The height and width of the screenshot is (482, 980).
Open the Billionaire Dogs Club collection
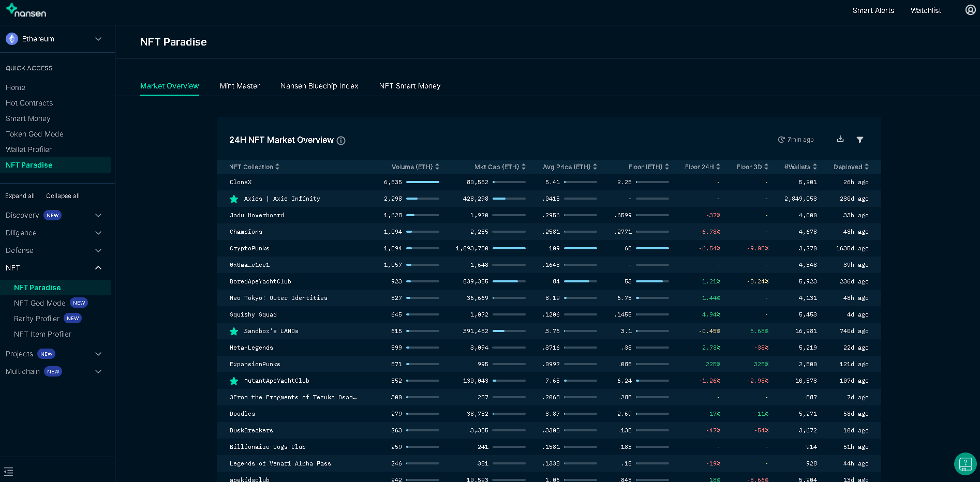(x=268, y=447)
